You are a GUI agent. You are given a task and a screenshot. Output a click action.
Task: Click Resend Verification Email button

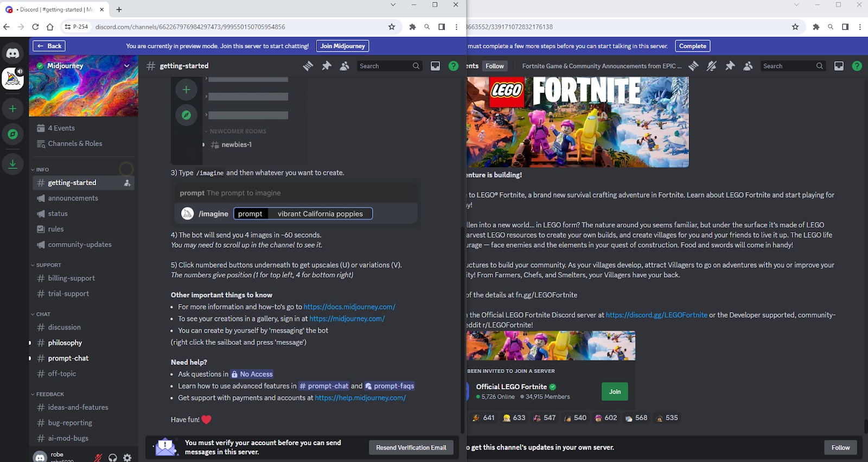tap(411, 447)
